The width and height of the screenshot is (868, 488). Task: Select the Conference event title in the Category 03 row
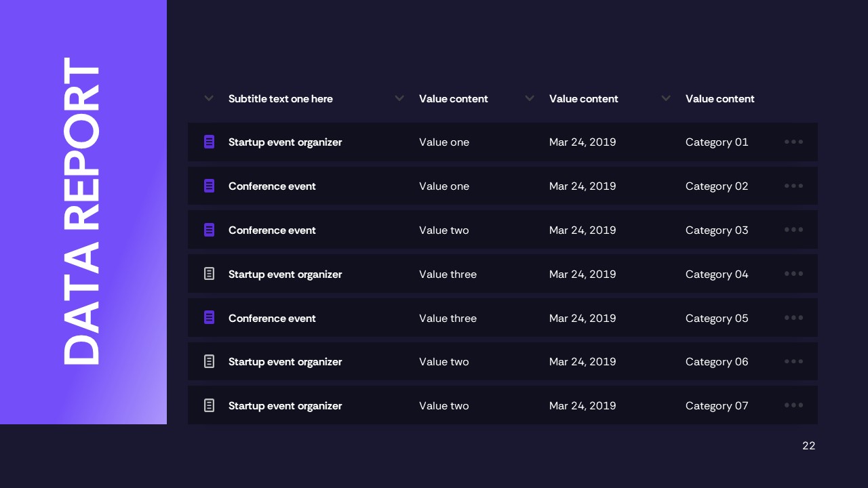tap(272, 230)
